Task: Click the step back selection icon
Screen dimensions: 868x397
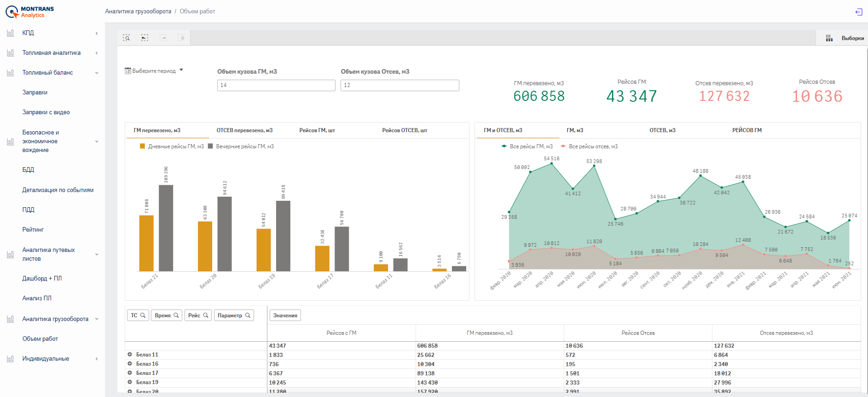Action: pos(145,38)
